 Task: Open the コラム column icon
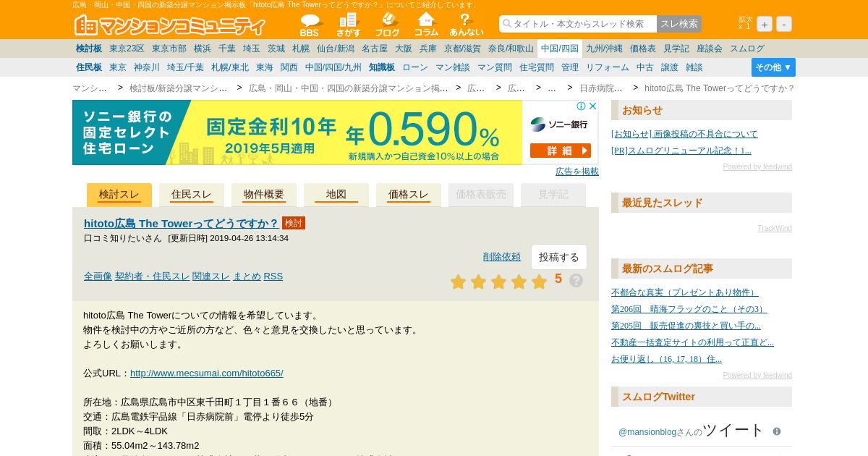426,25
